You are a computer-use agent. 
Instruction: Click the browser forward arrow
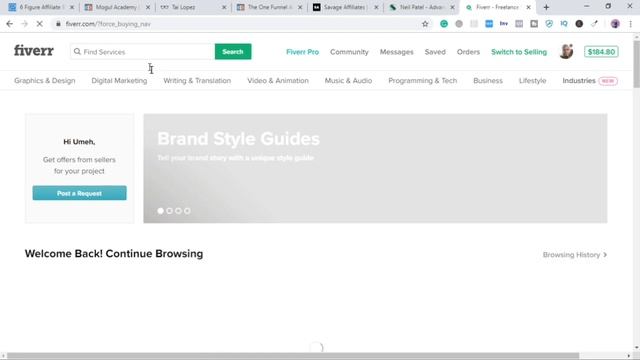pyautogui.click(x=24, y=24)
